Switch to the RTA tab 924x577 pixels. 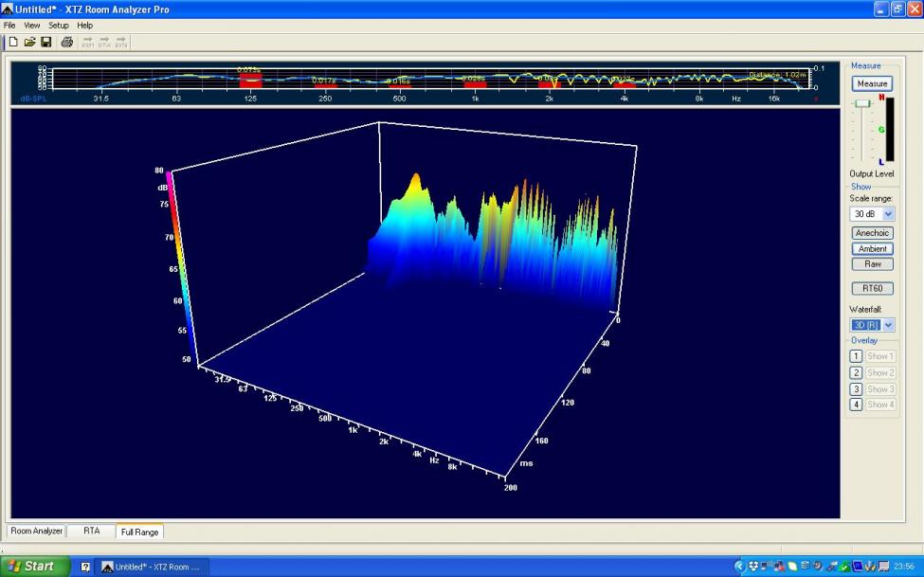pyautogui.click(x=91, y=532)
